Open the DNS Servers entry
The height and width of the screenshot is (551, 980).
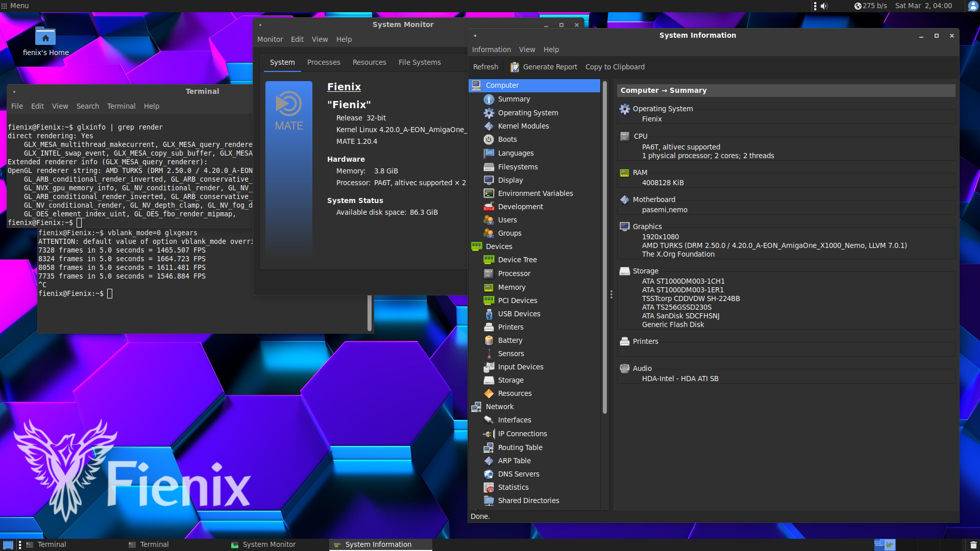(518, 474)
